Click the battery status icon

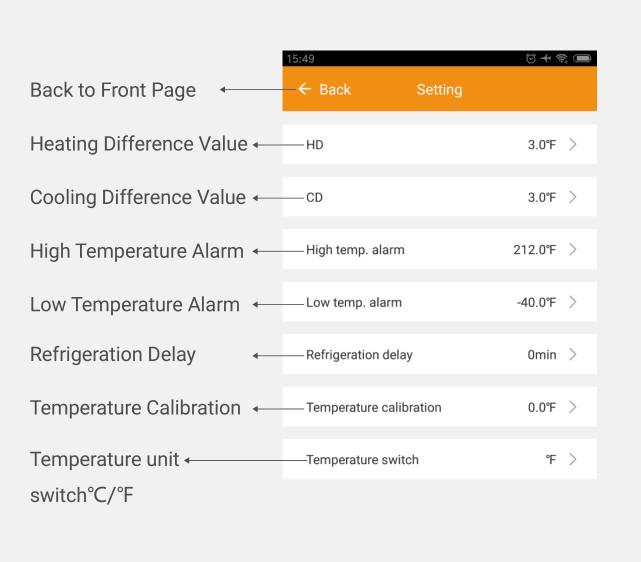click(583, 59)
